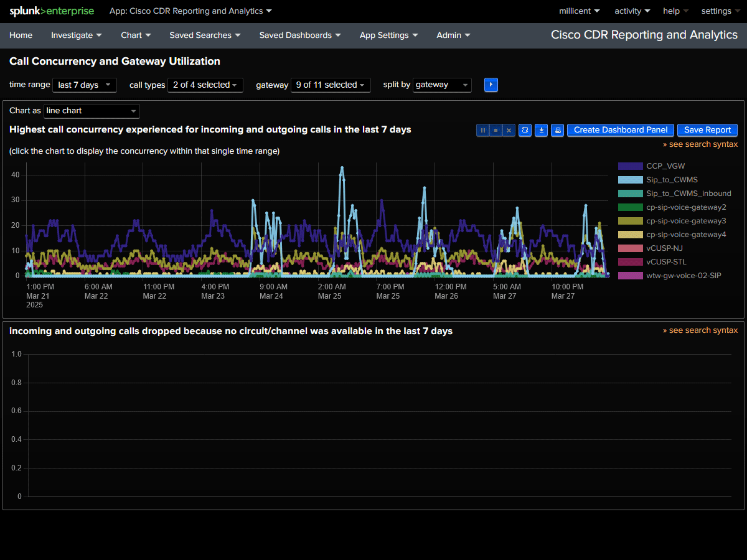Open the job inspector icon

point(525,130)
